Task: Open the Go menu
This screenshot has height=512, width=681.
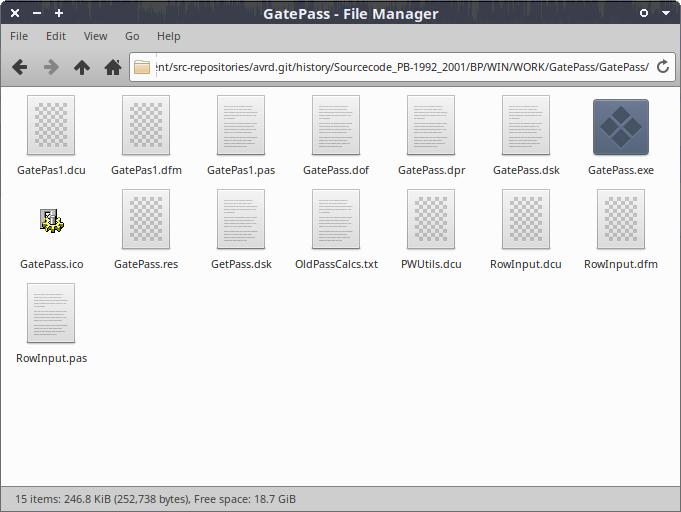Action: 132,36
